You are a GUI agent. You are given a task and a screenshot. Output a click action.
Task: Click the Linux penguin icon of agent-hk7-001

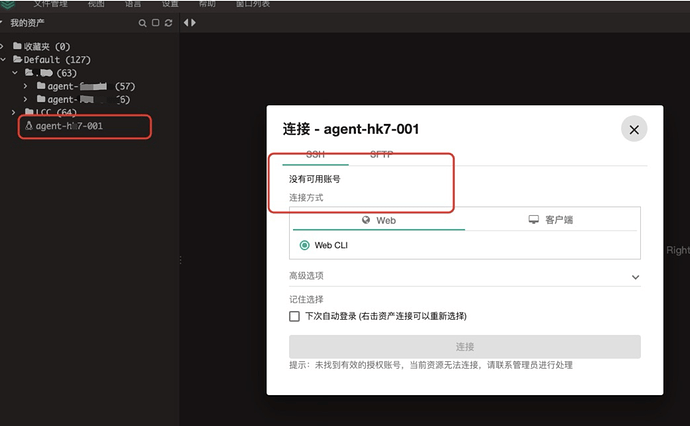[x=29, y=126]
